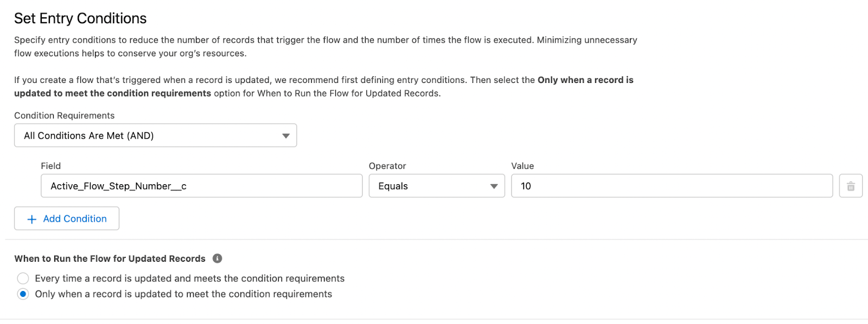
Task: Select the 'Only when a record is updated' radio
Action: 23,294
